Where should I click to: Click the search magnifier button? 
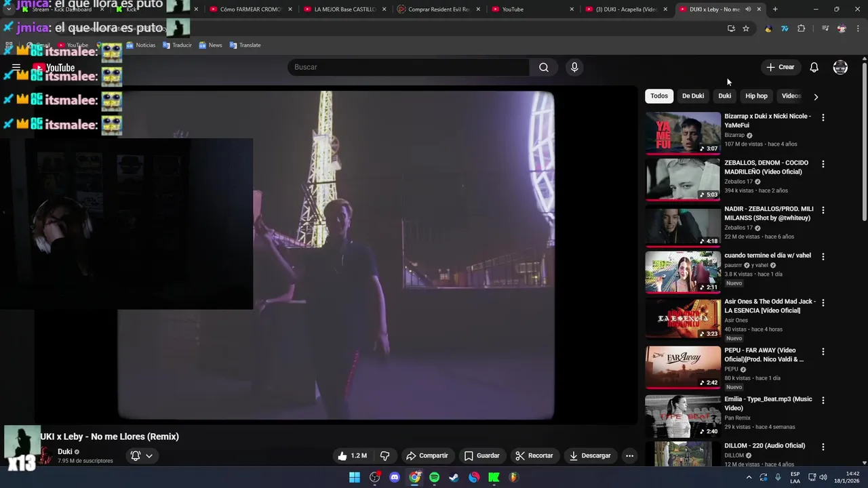tap(544, 67)
